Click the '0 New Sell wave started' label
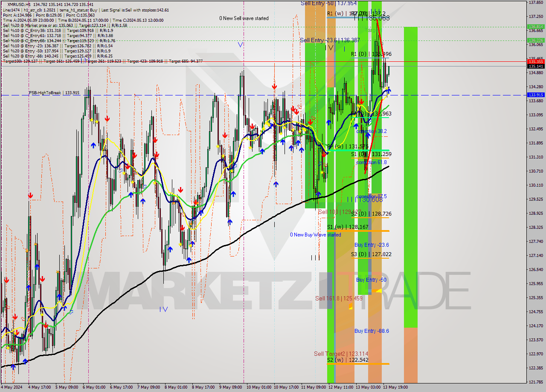 pyautogui.click(x=244, y=18)
